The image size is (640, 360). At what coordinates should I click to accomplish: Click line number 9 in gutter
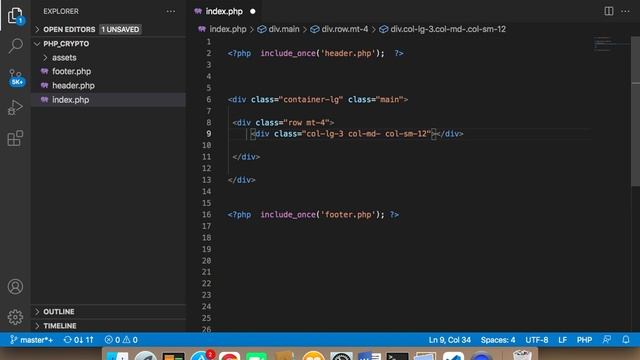coord(209,133)
